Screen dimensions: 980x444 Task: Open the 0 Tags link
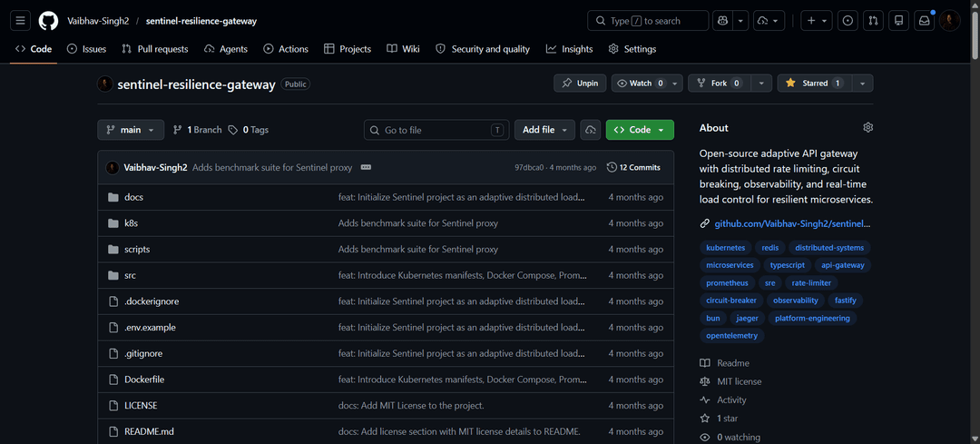point(248,130)
